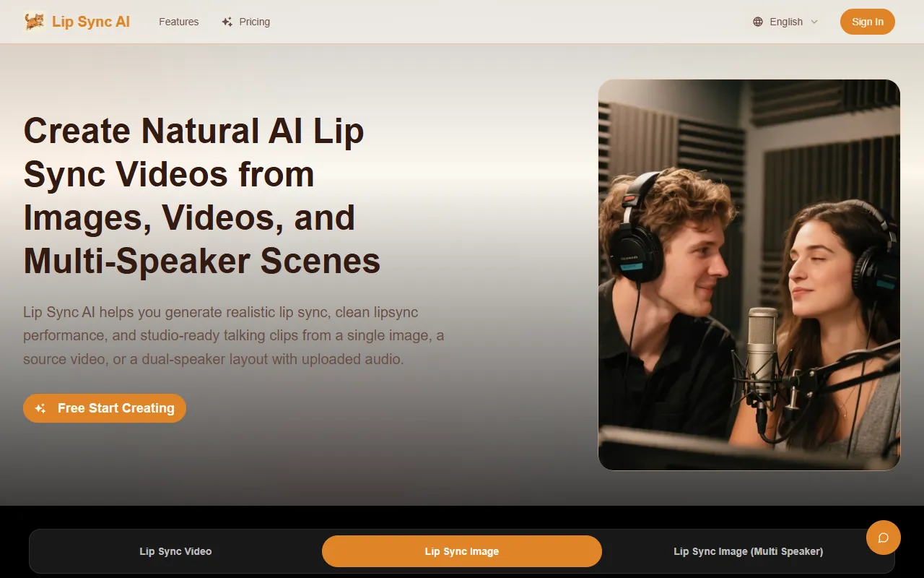This screenshot has width=924, height=578.
Task: Open the Lip Sync AI home link
Action: (77, 22)
